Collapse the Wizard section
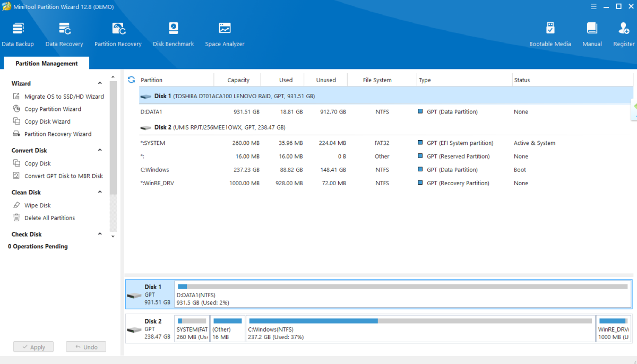The height and width of the screenshot is (364, 637). (x=100, y=83)
